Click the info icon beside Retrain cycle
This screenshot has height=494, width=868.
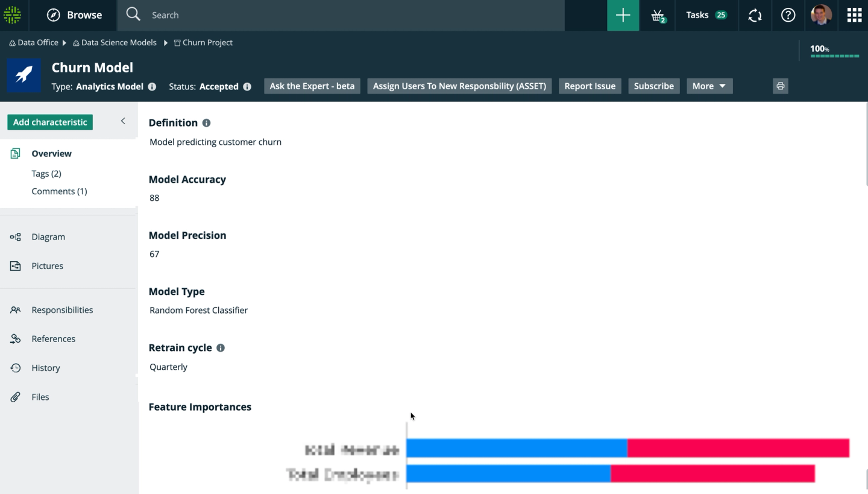[x=221, y=348]
